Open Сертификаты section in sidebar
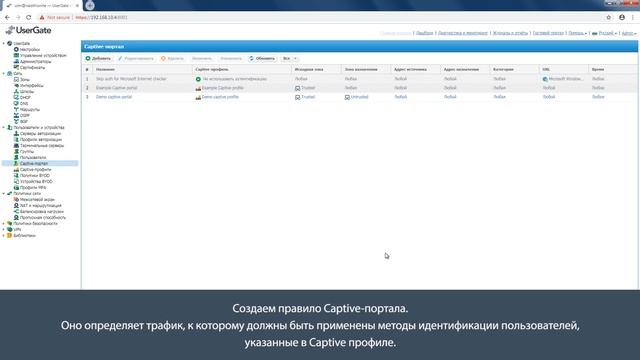 [x=33, y=67]
